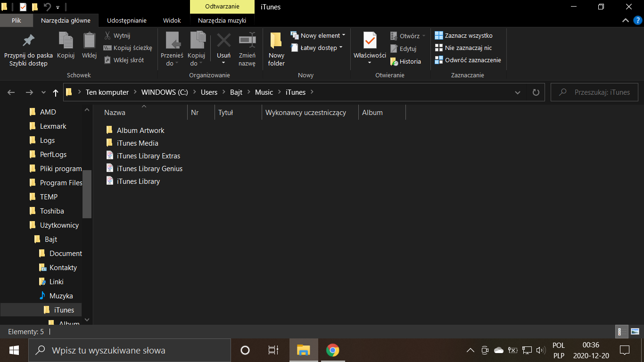
Task: Sort by the Album column header
Action: tap(382, 113)
